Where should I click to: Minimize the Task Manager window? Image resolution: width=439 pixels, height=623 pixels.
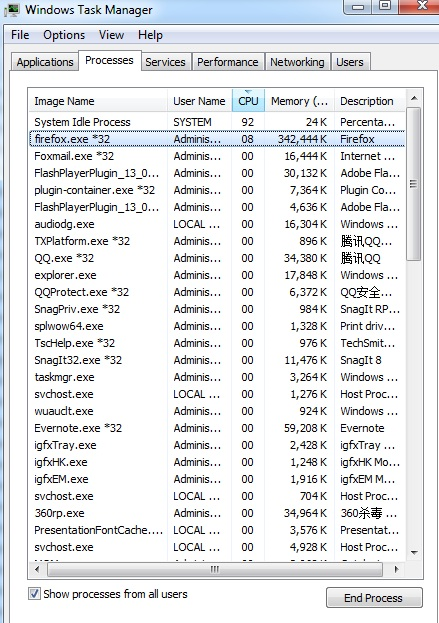pyautogui.click(x=358, y=6)
